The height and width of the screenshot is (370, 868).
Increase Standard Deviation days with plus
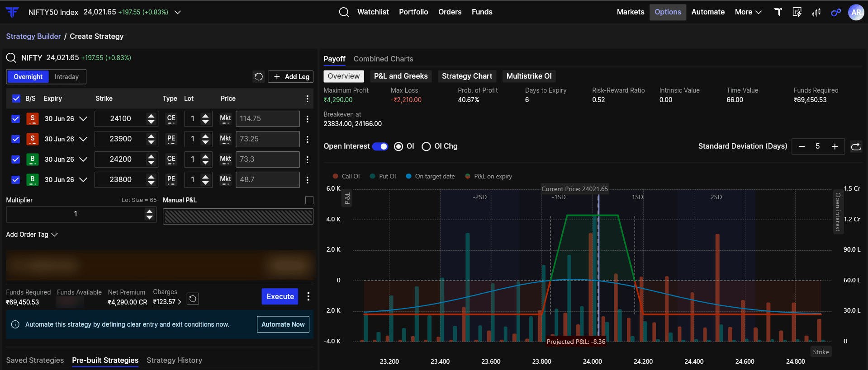[835, 146]
